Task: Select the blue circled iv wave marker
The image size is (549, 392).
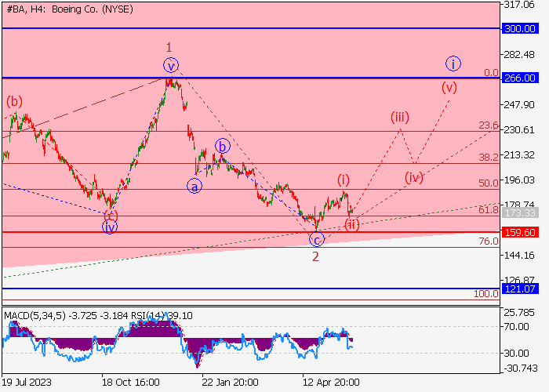Action: pyautogui.click(x=110, y=227)
